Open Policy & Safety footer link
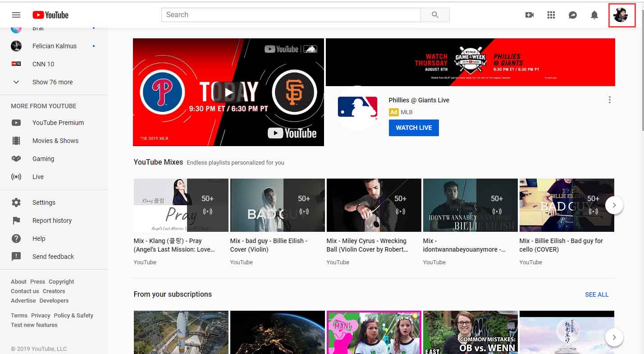The image size is (644, 354). click(x=73, y=315)
